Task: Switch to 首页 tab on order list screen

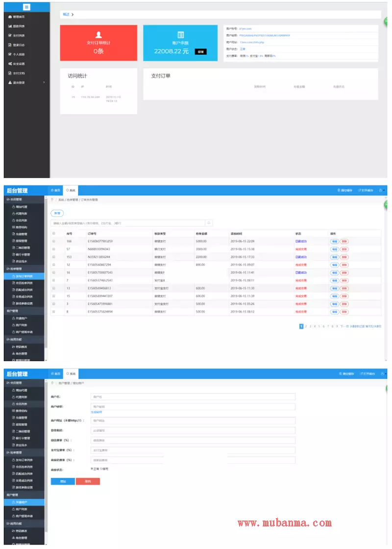Action: click(x=55, y=190)
